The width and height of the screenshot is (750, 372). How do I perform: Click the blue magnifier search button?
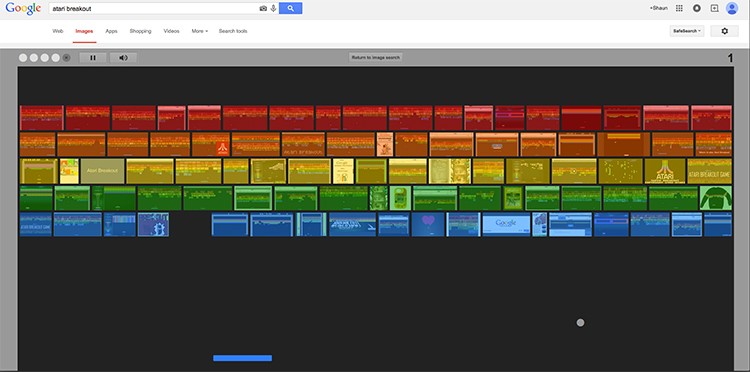coord(290,8)
